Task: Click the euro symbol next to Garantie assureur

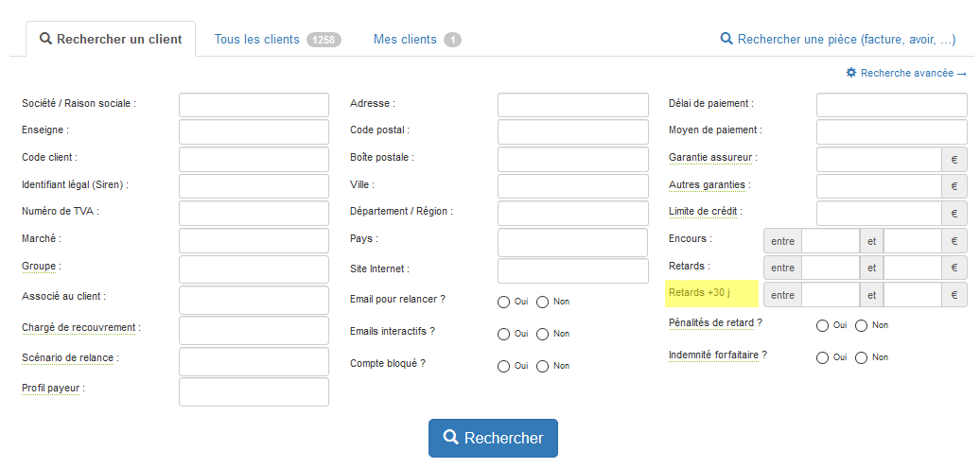Action: pyautogui.click(x=954, y=160)
